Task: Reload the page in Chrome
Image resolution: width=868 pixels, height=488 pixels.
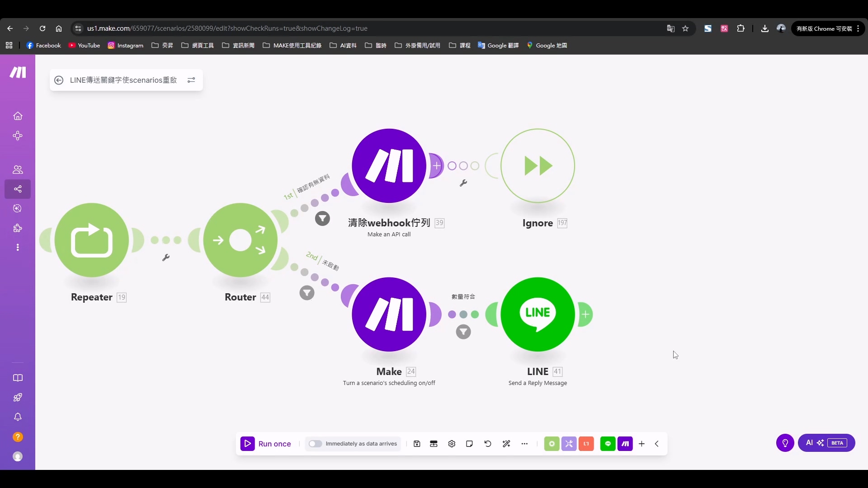Action: click(x=42, y=28)
